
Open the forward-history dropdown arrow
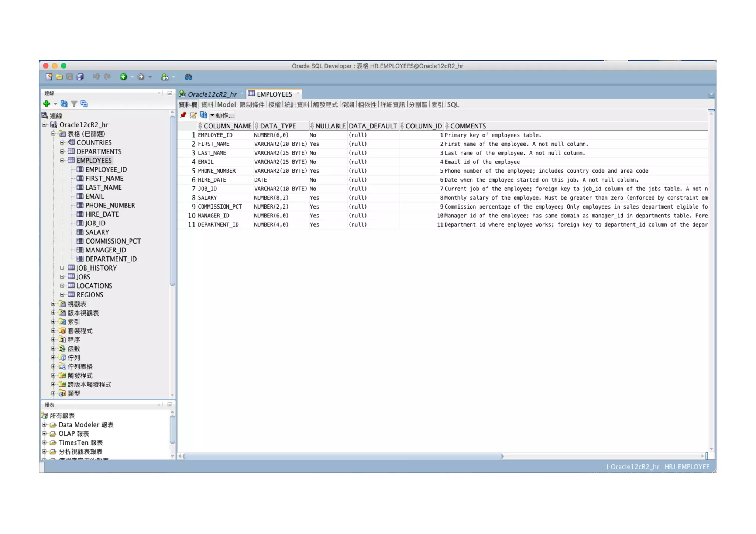(150, 77)
